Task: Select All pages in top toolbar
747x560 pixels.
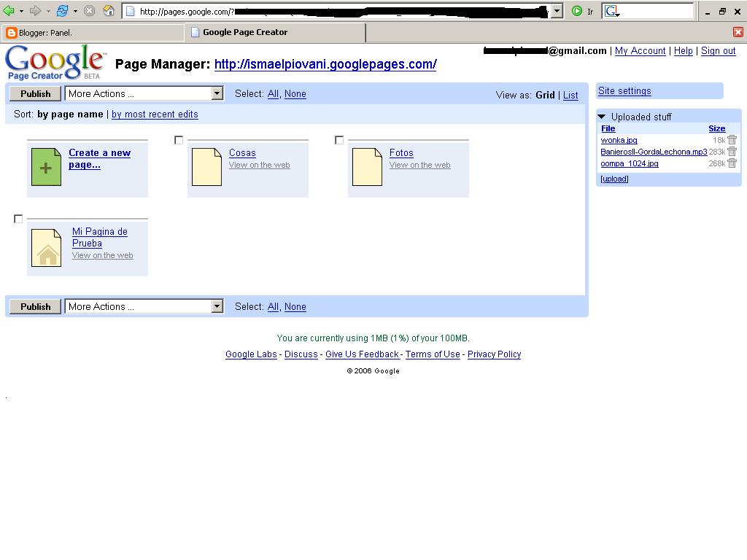Action: [273, 94]
